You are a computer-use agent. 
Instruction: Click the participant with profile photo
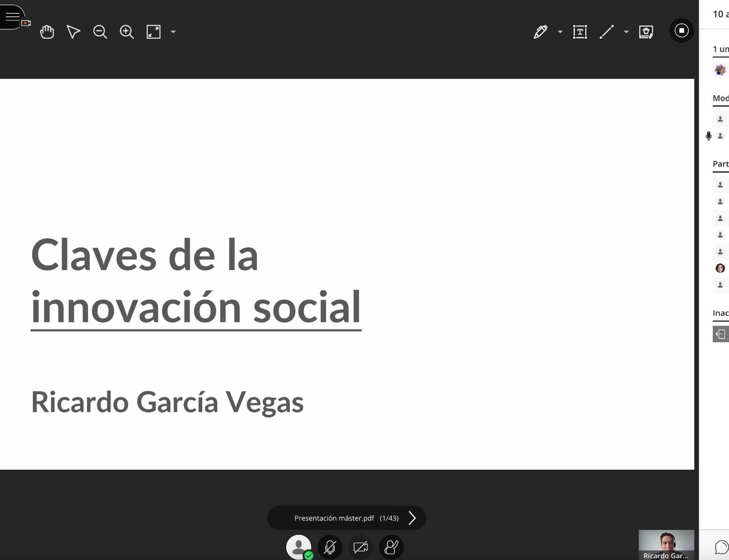tap(720, 268)
